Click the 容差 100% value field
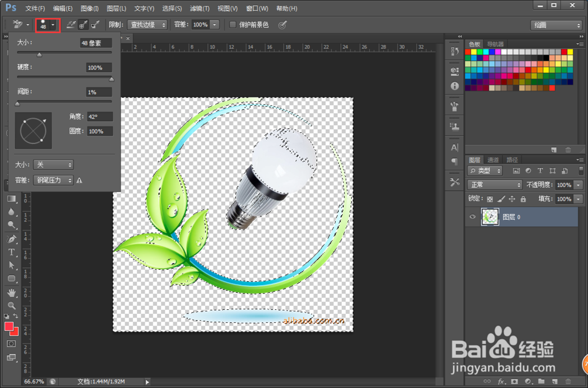This screenshot has width=588, height=388. tap(201, 25)
